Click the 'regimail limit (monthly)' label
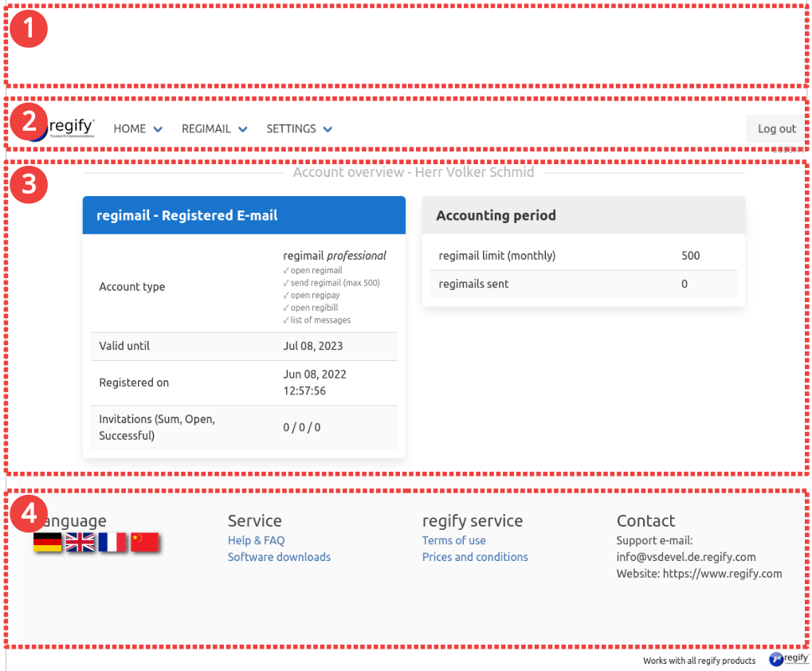This screenshot has height=671, width=812. pos(496,255)
